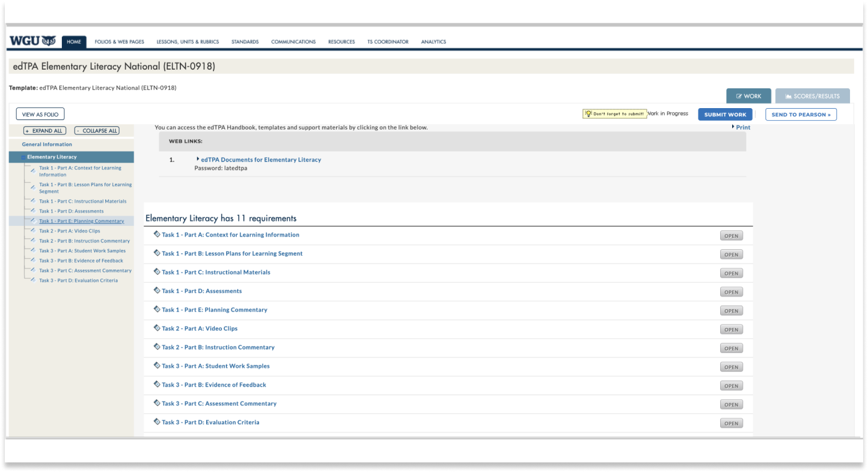Expand the edTPA Documents web link arrow

[x=198, y=159]
